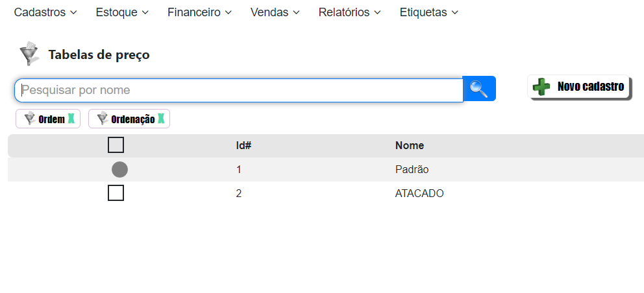Open the Relatórios menu

[350, 12]
